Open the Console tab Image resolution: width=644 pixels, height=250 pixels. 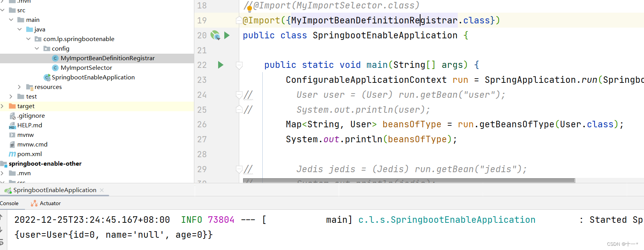(x=9, y=204)
